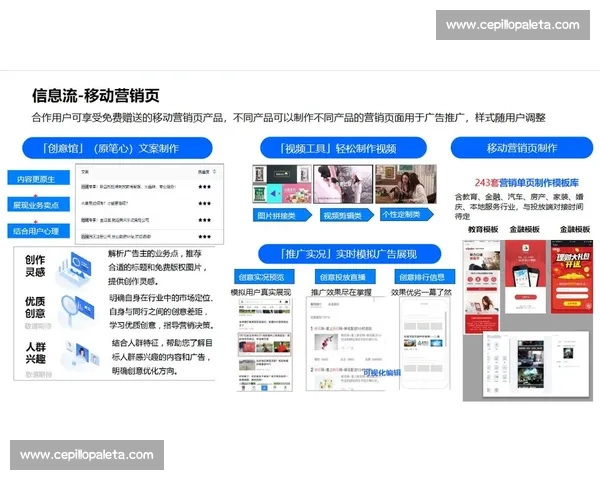Viewport: 600px width, 480px height.
Task: Open the 理财大礼包 template preview
Action: tap(572, 277)
